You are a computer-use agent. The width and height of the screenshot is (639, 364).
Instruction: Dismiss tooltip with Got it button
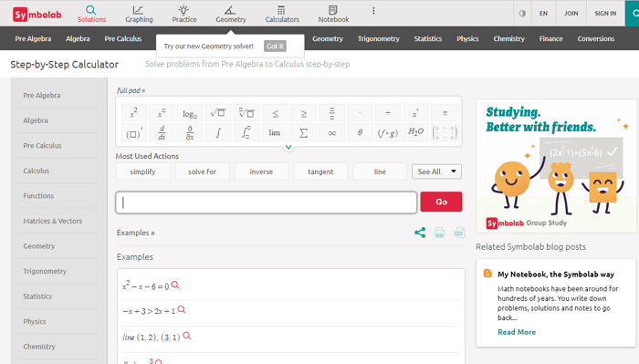(275, 46)
